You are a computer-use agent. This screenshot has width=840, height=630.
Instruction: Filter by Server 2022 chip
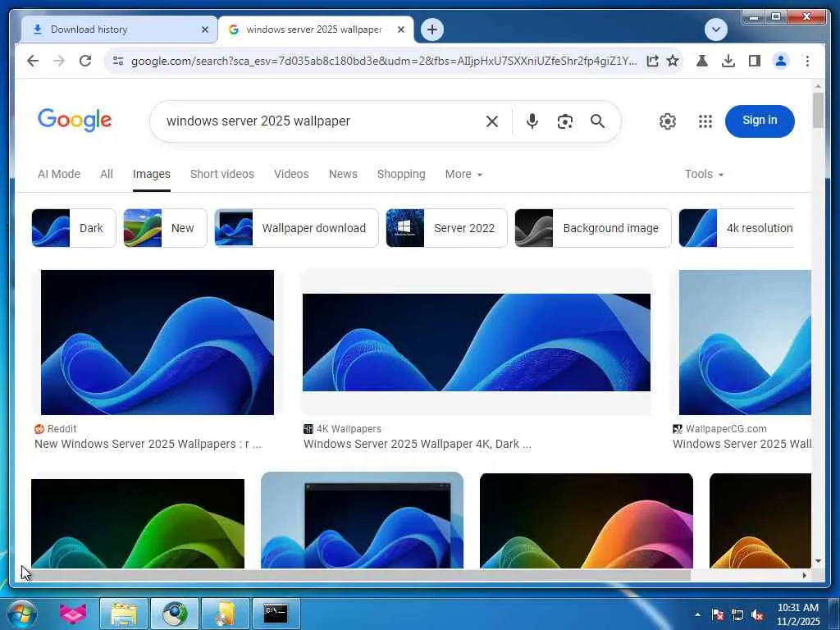(x=446, y=228)
